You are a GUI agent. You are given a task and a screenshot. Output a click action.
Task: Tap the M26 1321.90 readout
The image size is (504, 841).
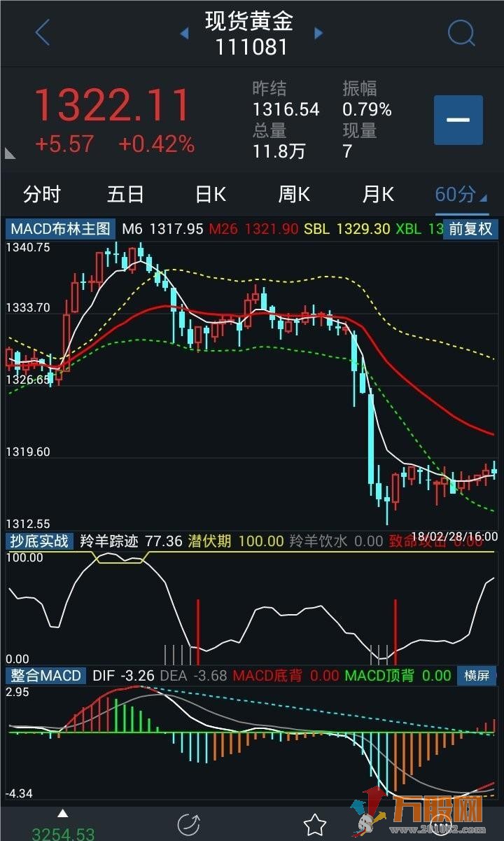[x=254, y=229]
